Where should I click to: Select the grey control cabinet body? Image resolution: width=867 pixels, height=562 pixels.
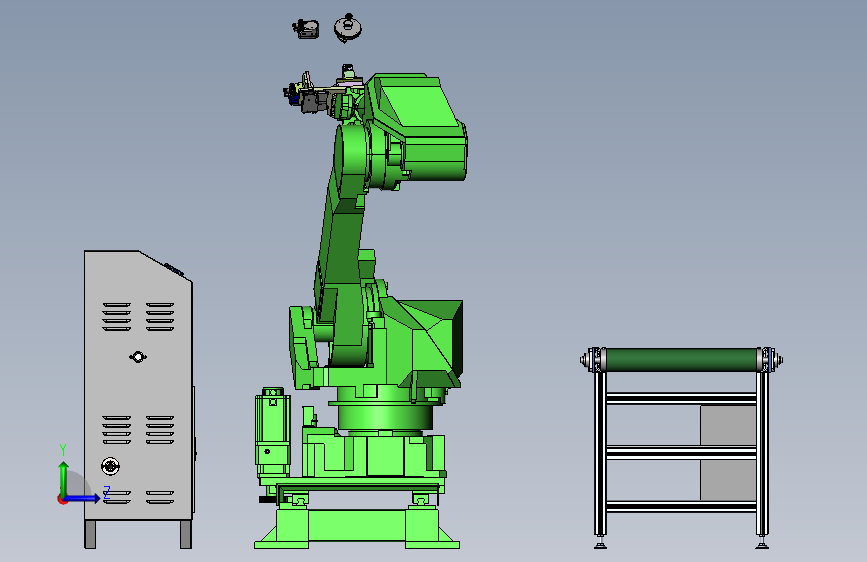(138, 387)
